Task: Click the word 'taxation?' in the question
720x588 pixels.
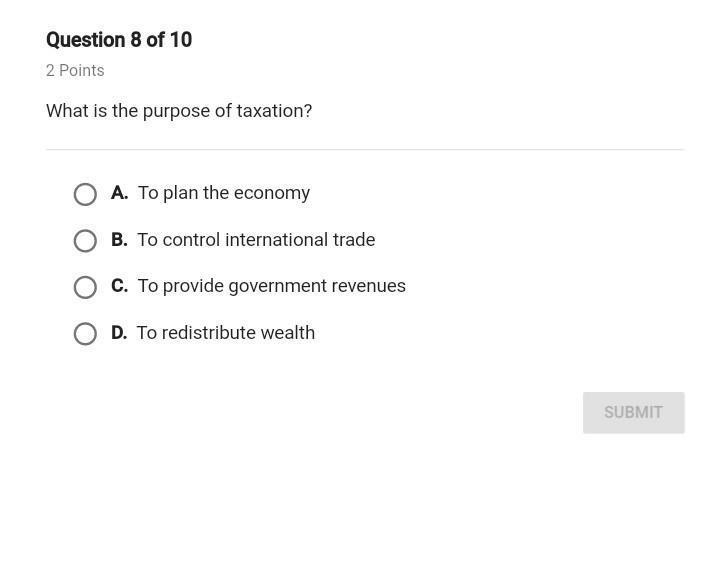Action: (274, 111)
